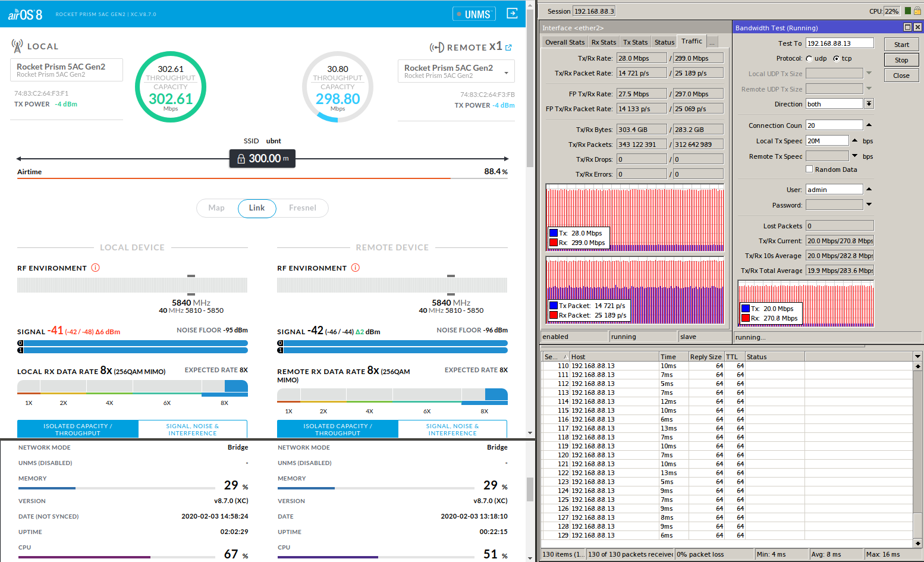
Task: Click the ping table vertical scrollbar
Action: coord(917,455)
